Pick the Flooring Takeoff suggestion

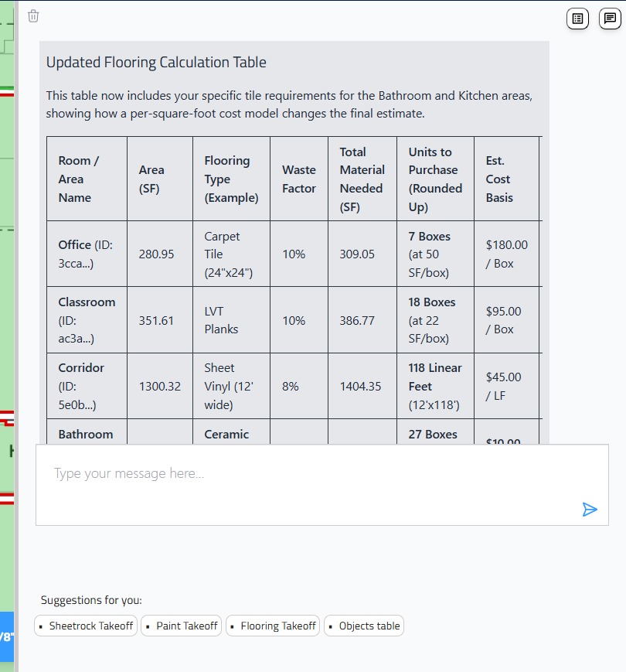(x=273, y=626)
